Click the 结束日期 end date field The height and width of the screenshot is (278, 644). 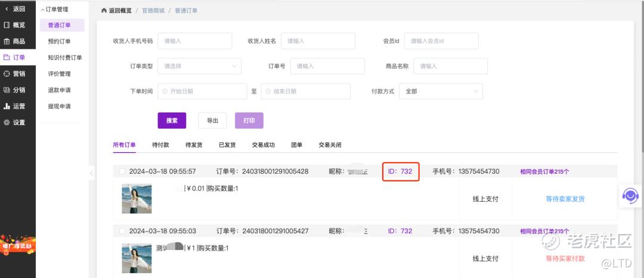pyautogui.click(x=305, y=92)
